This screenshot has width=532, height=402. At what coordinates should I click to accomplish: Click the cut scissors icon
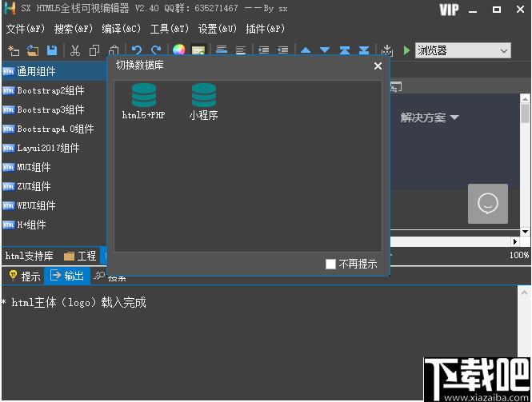[75, 50]
